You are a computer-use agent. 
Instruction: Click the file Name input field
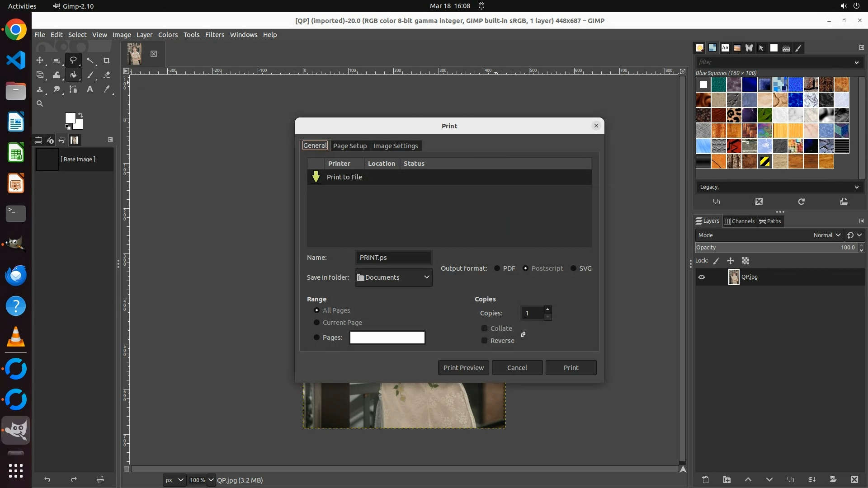click(393, 258)
